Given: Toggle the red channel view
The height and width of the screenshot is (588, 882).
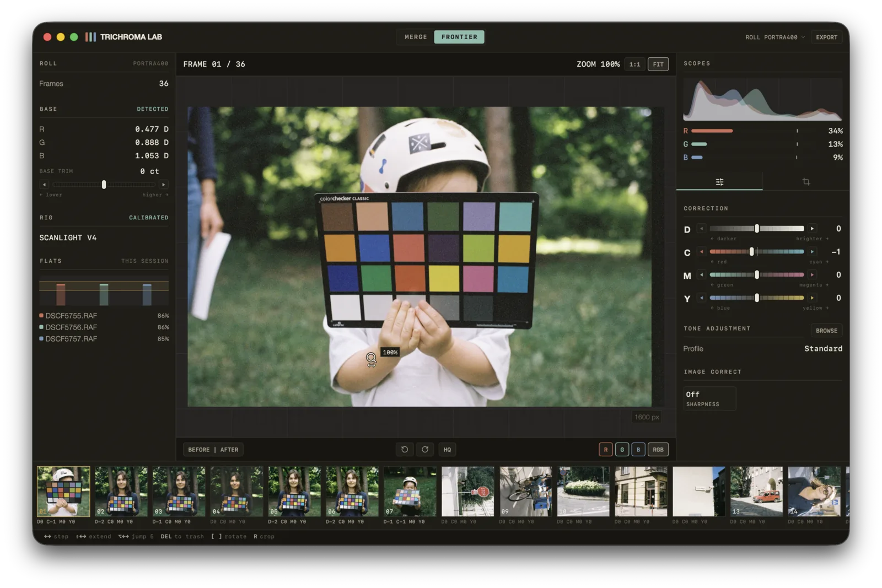Looking at the screenshot, I should click(x=605, y=450).
